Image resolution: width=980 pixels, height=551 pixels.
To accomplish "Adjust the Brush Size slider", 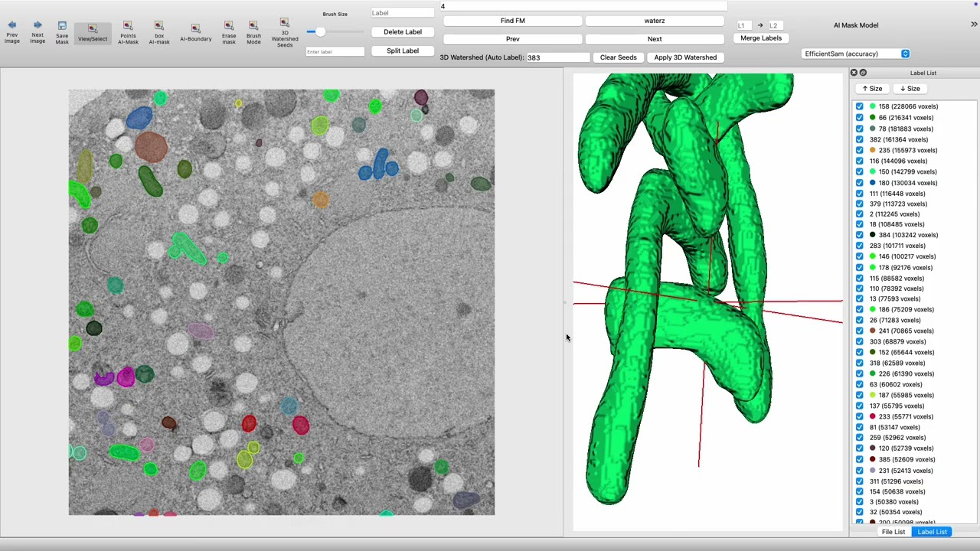I will [x=335, y=32].
